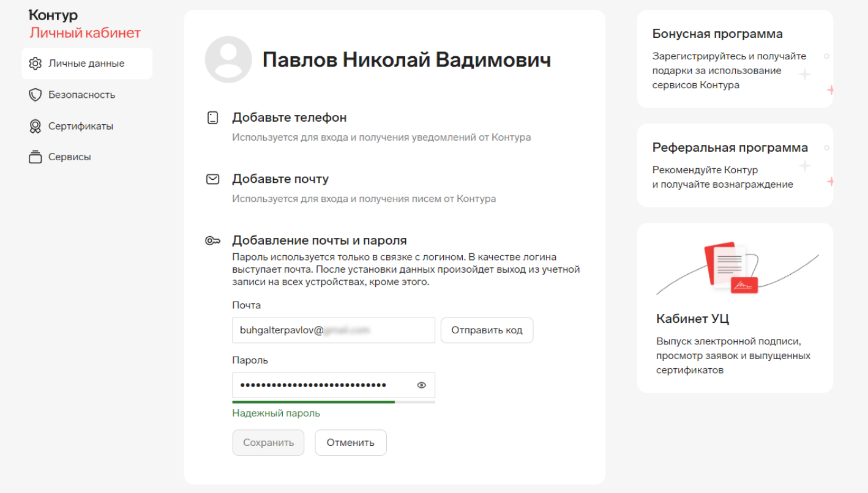The height and width of the screenshot is (493, 868).
Task: Click the profile avatar placeholder
Action: click(x=228, y=59)
